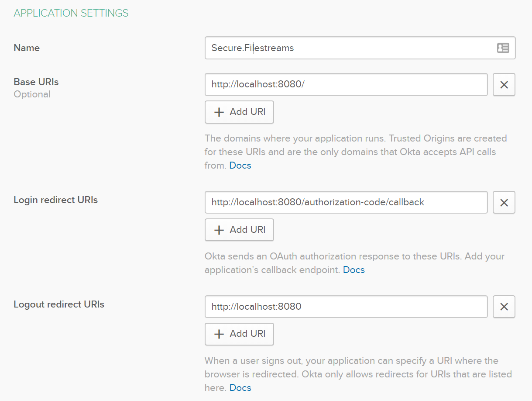The height and width of the screenshot is (401, 532).
Task: Add a new Logout redirect URI
Action: [239, 334]
